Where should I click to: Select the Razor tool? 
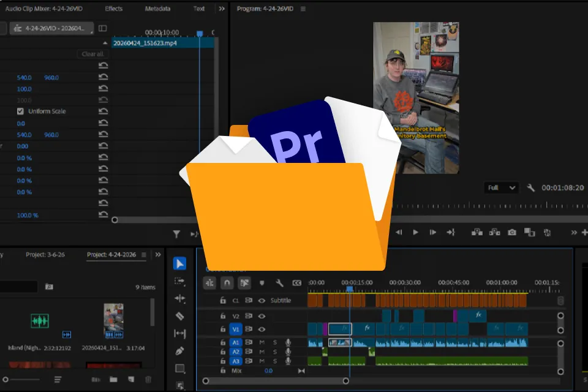pos(180,316)
